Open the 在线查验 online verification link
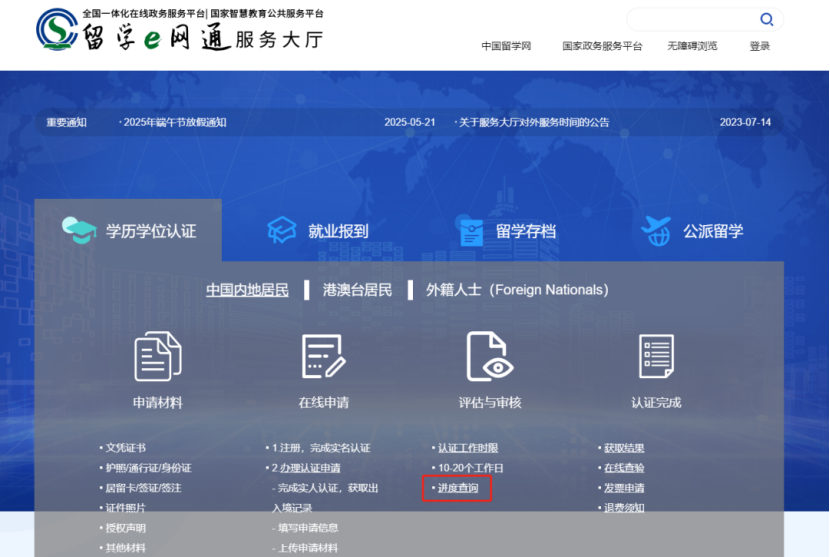 pos(624,468)
